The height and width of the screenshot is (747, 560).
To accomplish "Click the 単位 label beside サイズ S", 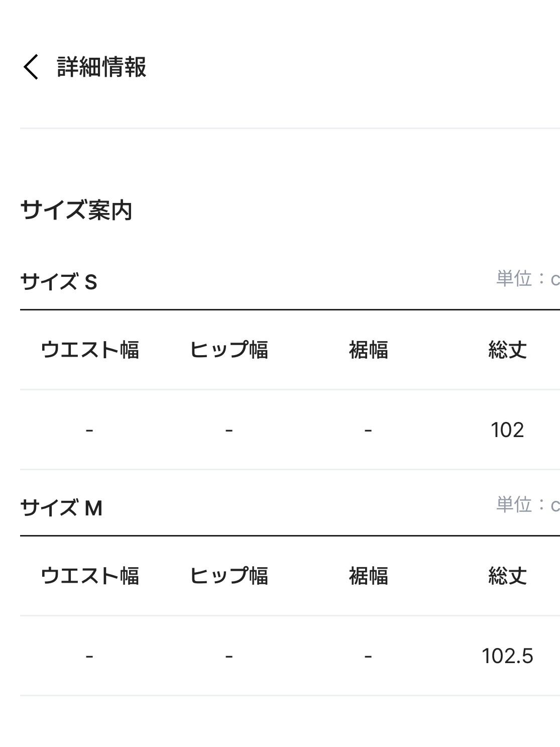I will [x=527, y=279].
